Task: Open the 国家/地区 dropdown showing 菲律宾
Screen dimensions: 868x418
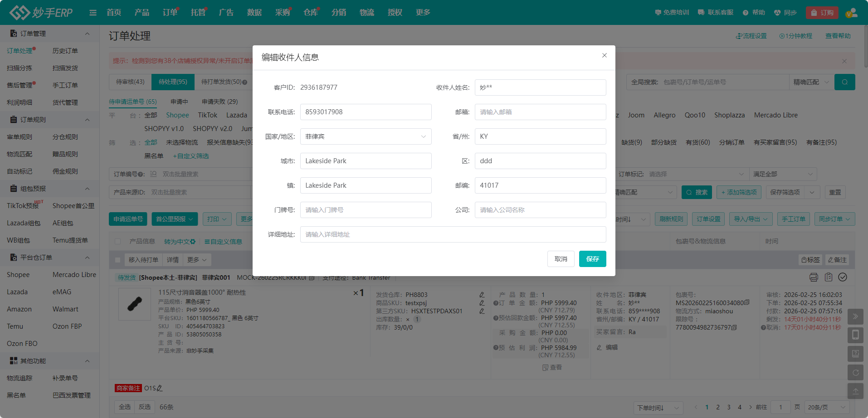Action: (x=366, y=136)
